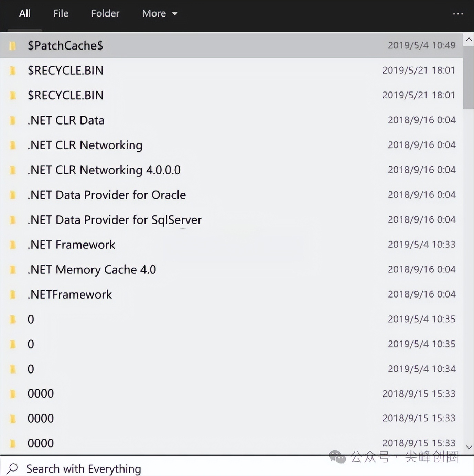Select the .NETFramework result without space
The width and height of the screenshot is (474, 476).
[x=231, y=294]
